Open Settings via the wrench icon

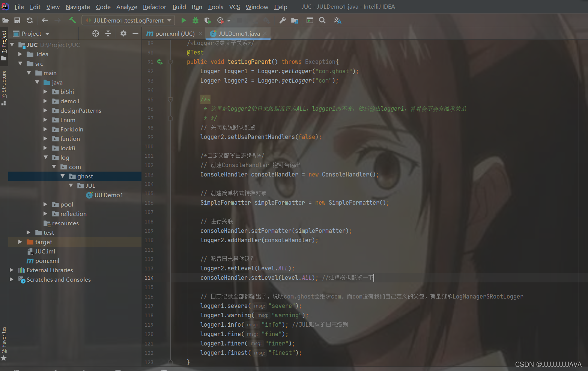(283, 20)
